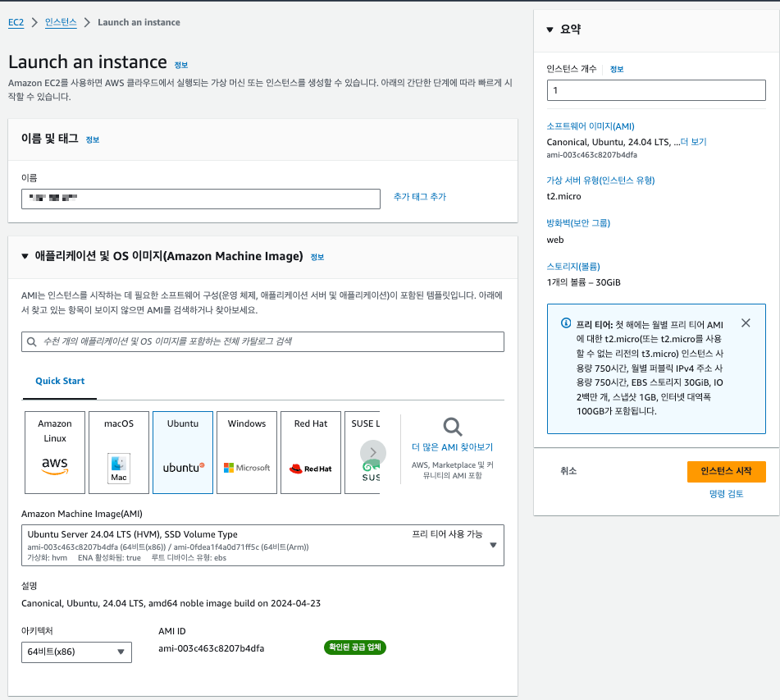
Task: Click 정보 link next to the AMI section title
Action: (x=317, y=258)
